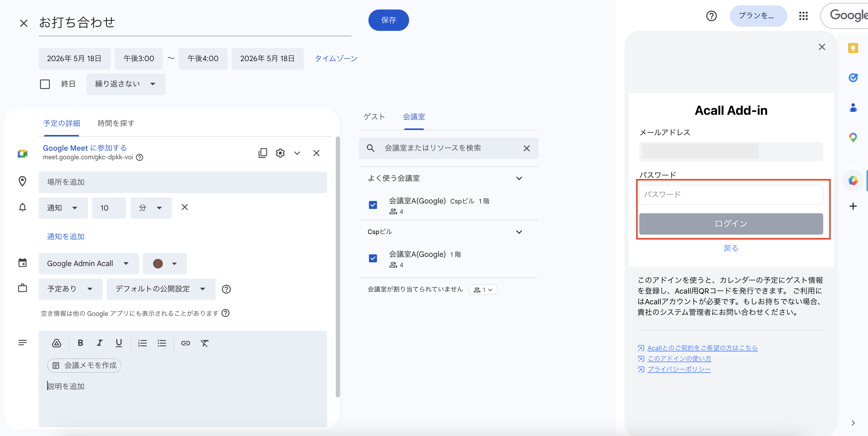
Task: Open Google Tasks in side panel
Action: click(853, 78)
